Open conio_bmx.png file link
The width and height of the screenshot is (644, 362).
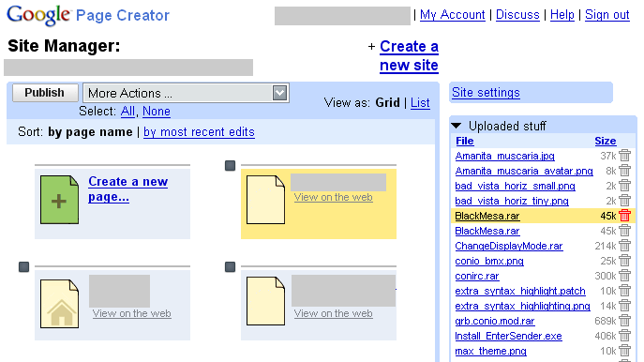pos(489,261)
